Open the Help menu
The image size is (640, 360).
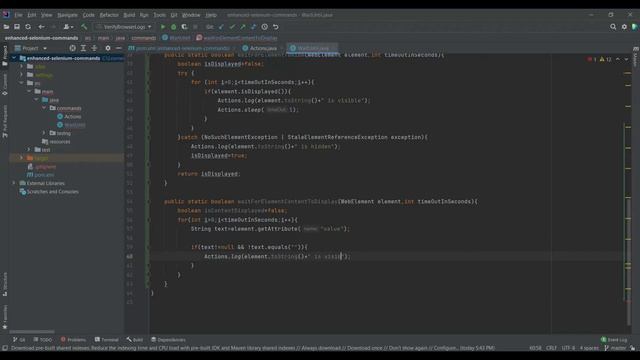(x=211, y=15)
